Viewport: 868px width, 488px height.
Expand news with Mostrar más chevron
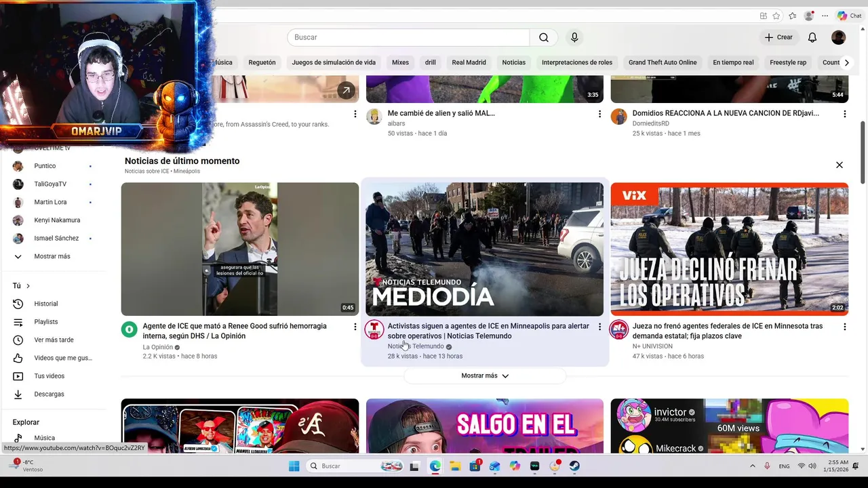click(x=485, y=375)
